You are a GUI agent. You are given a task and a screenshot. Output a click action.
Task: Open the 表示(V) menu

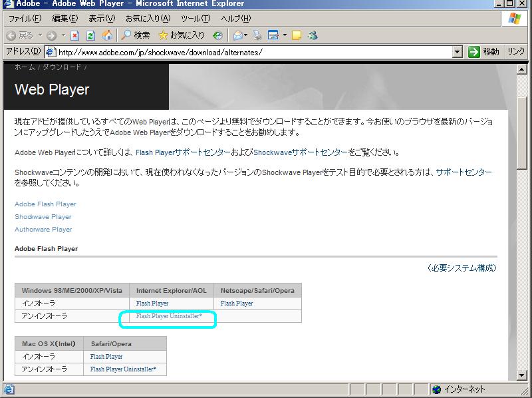pos(102,19)
